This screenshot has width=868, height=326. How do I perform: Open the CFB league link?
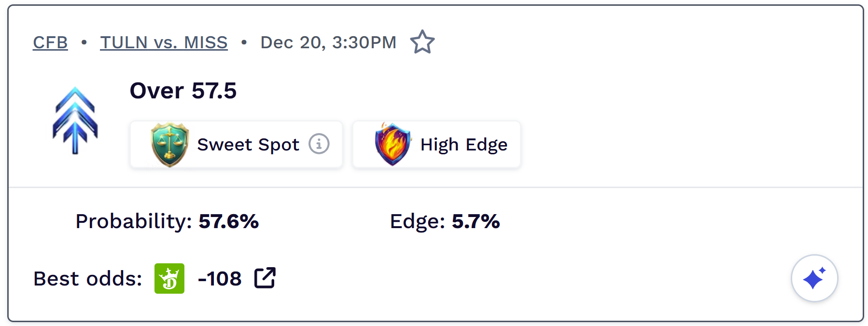(50, 42)
